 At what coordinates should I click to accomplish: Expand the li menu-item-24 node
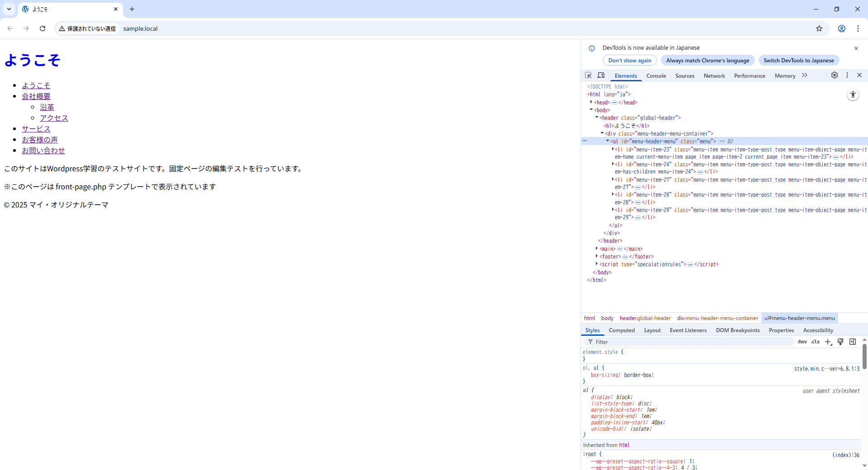point(613,164)
